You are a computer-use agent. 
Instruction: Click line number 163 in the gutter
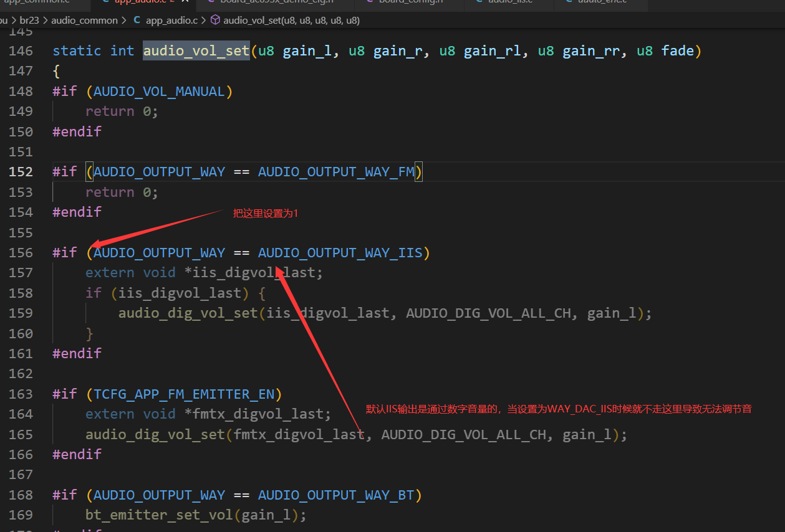click(21, 394)
